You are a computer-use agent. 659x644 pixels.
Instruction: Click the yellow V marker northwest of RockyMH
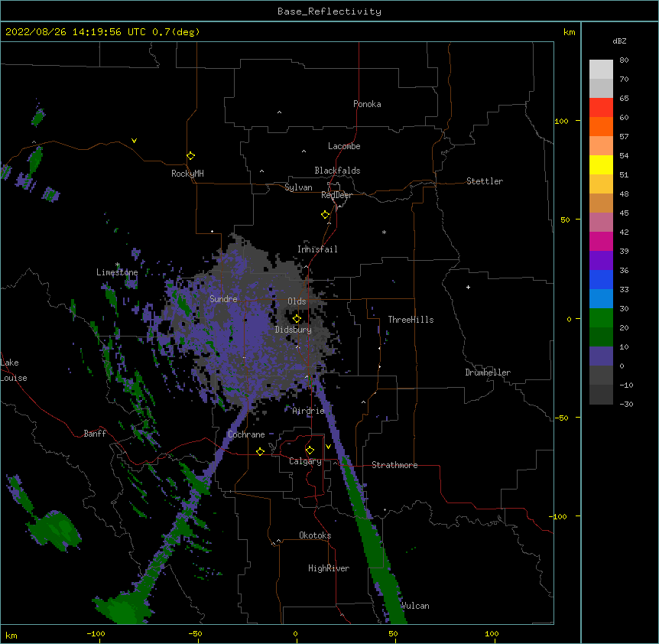click(x=134, y=141)
